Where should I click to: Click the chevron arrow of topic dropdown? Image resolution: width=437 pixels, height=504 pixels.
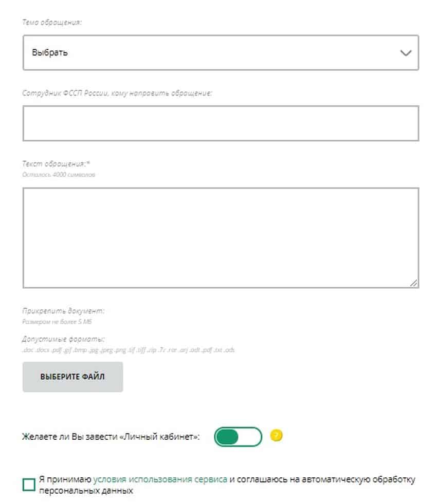click(406, 52)
